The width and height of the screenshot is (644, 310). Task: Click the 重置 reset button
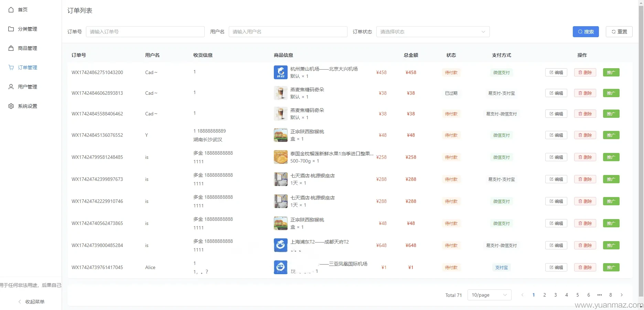(x=619, y=32)
